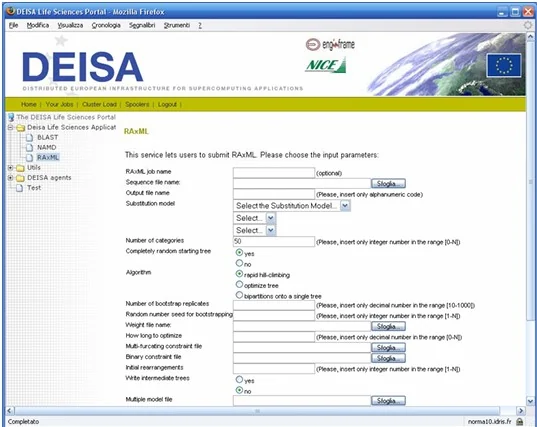The image size is (537, 427).
Task: Click the RAxML document icon
Action: coord(30,158)
